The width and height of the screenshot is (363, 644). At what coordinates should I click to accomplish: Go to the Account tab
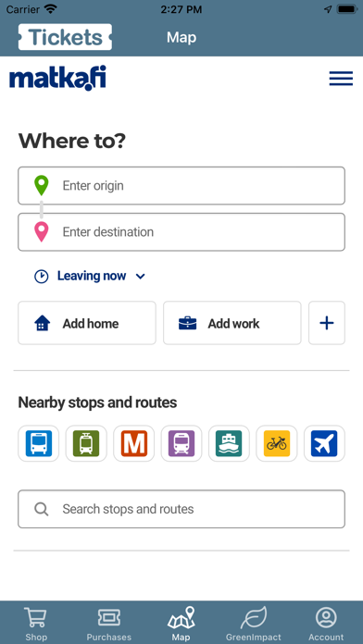(326, 624)
